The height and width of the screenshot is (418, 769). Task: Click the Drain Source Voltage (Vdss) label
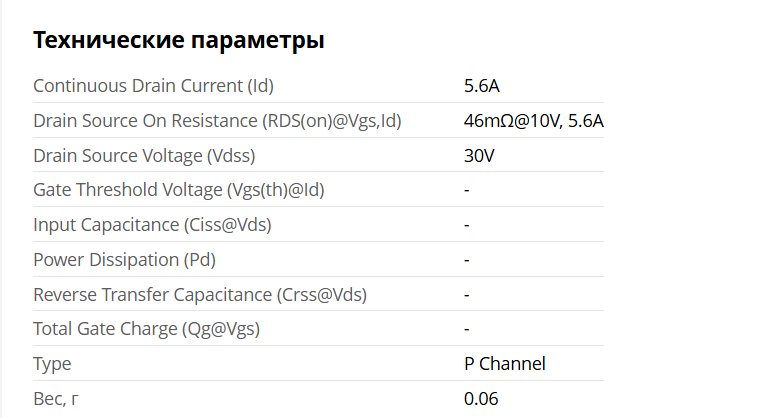coord(144,156)
